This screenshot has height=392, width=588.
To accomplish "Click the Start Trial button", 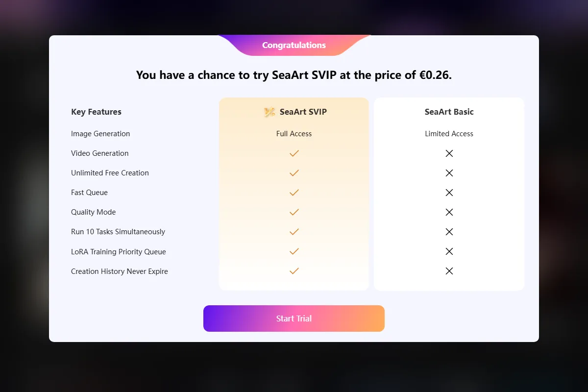I will tap(294, 318).
